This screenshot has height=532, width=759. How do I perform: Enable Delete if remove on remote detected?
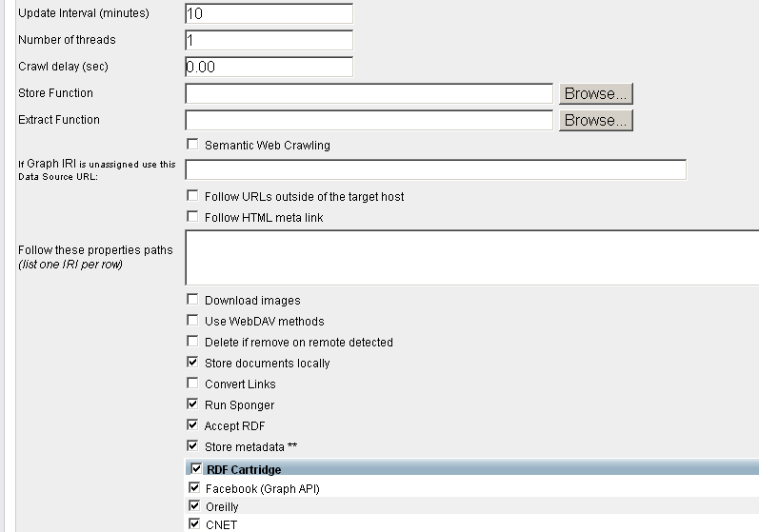pos(192,342)
